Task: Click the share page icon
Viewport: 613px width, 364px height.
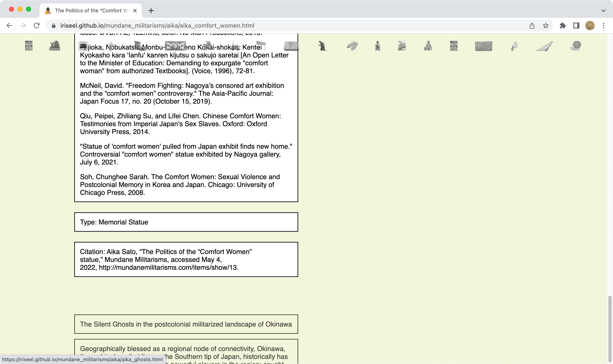Action: pos(532,26)
